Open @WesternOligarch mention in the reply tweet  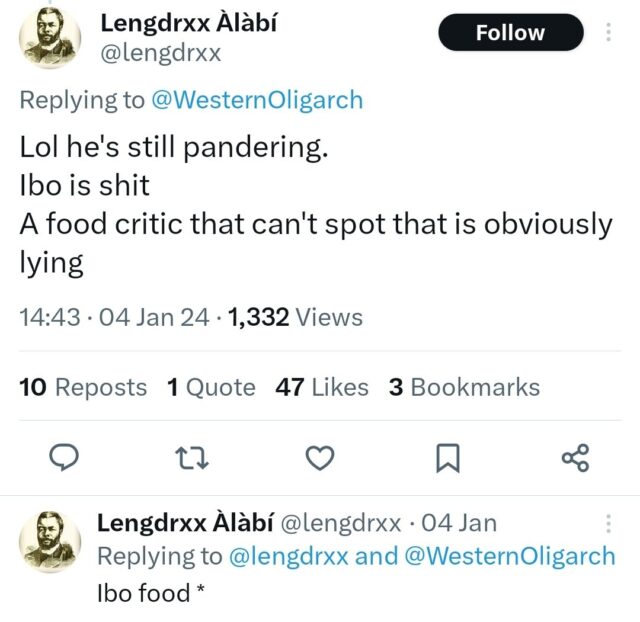(x=510, y=556)
